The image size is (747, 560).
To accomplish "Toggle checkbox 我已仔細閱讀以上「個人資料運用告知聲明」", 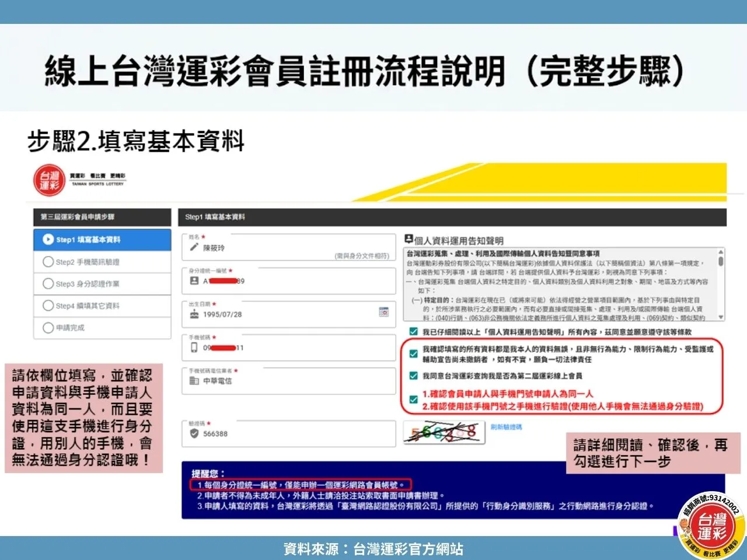I will (x=413, y=332).
